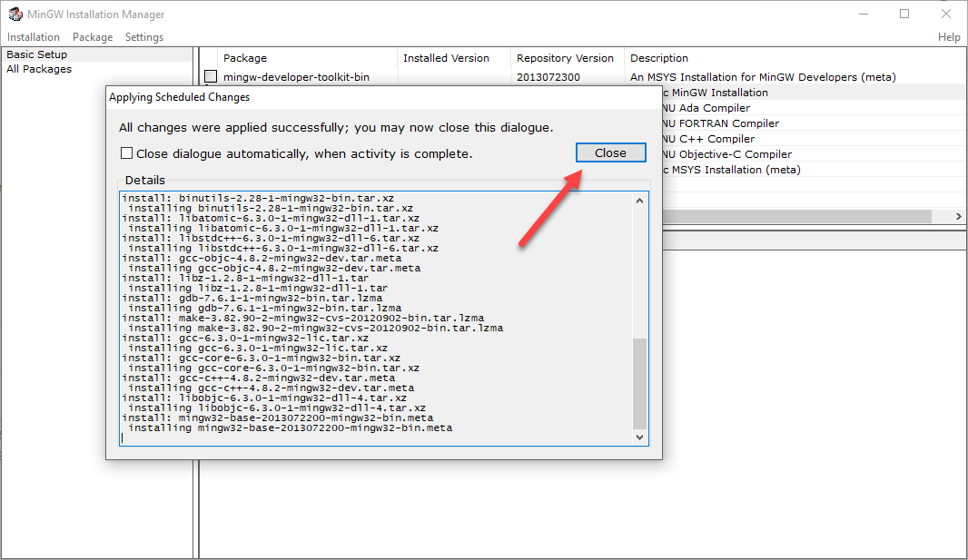968x560 pixels.
Task: Open the Installation menu
Action: (x=34, y=37)
